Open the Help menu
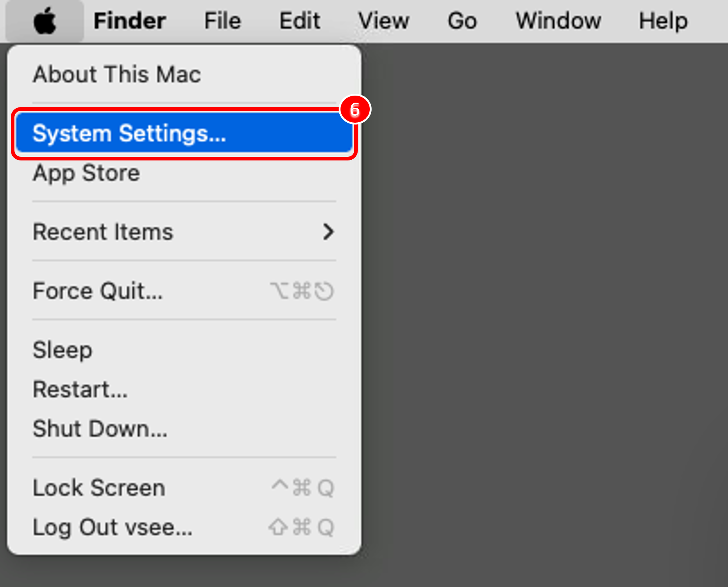 tap(663, 21)
